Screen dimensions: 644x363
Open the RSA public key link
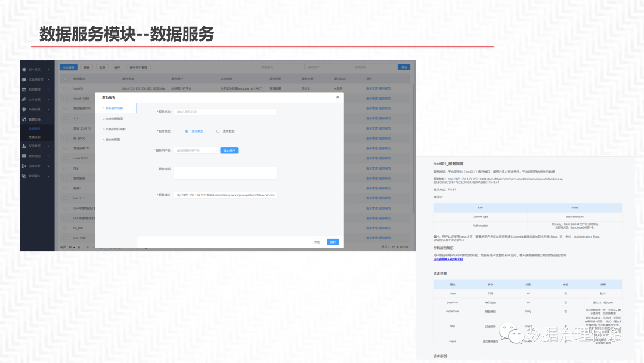click(x=448, y=259)
